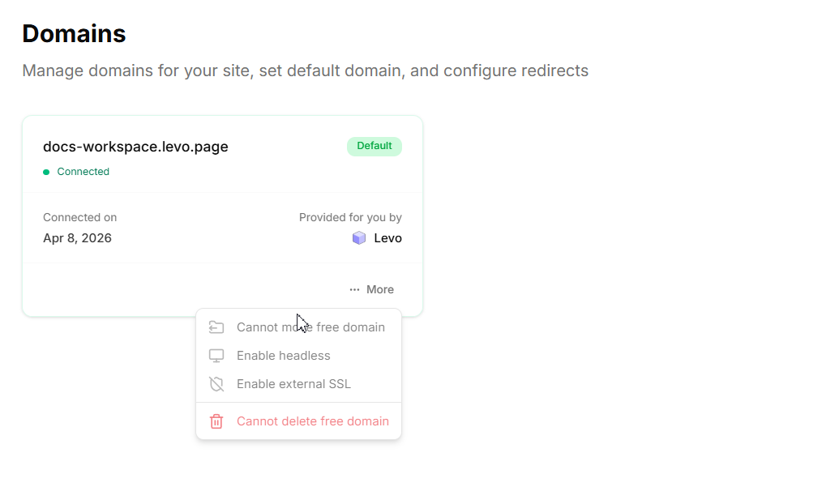The image size is (822, 504).
Task: Click the docs-workspace.levo.page domain name
Action: tap(135, 147)
